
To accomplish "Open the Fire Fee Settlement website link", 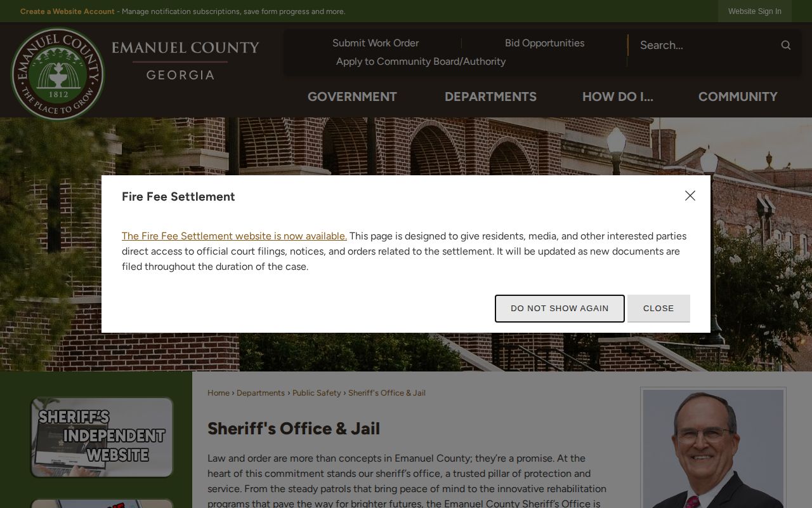I will point(234,236).
